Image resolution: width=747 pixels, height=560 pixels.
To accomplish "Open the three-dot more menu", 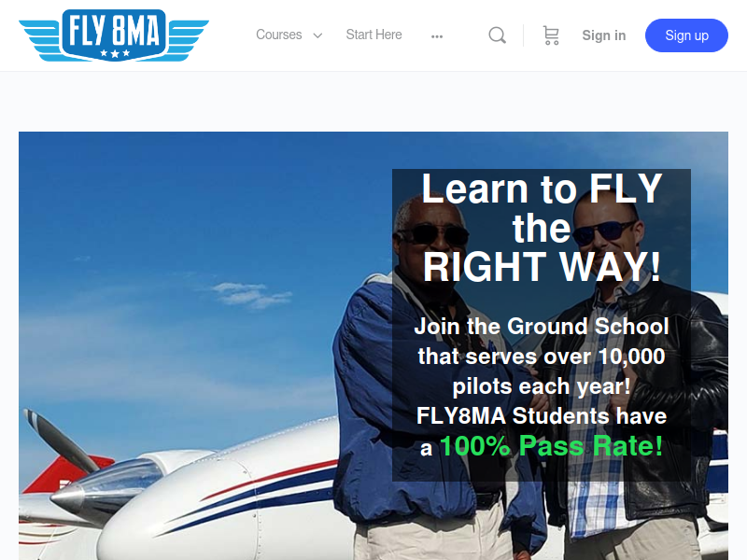I will [437, 36].
